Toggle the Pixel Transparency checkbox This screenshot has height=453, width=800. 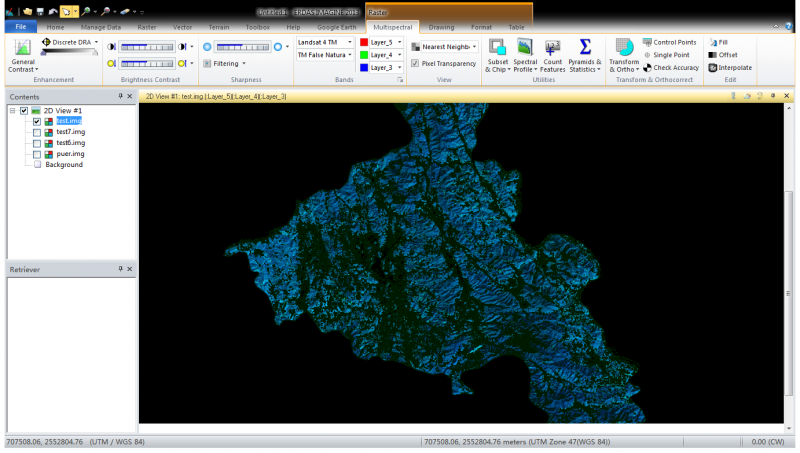click(x=415, y=63)
